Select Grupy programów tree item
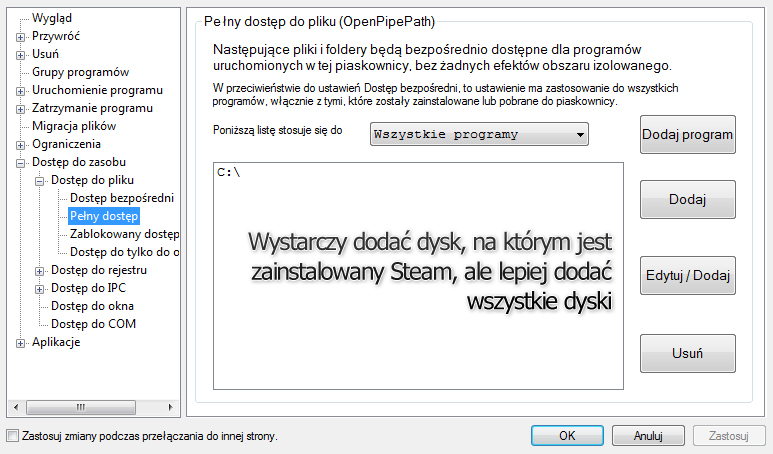773x454 pixels. [x=80, y=72]
